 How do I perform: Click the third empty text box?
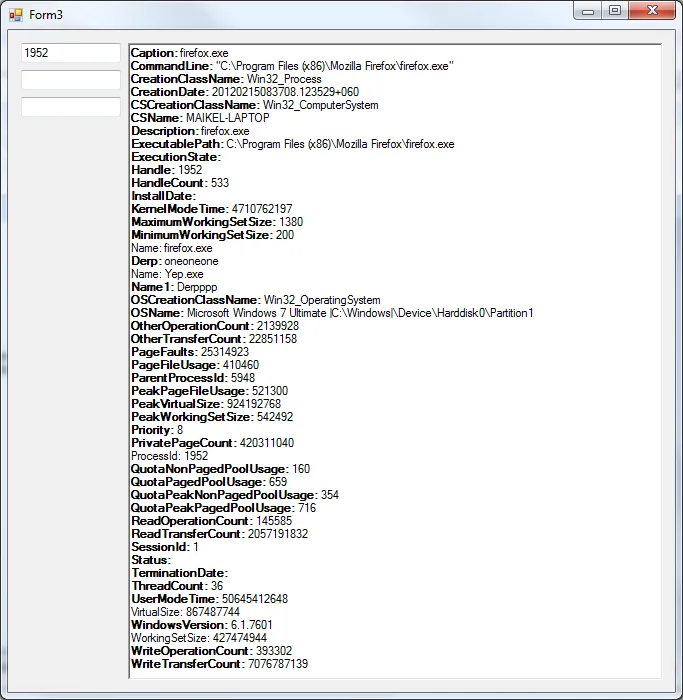tap(71, 107)
